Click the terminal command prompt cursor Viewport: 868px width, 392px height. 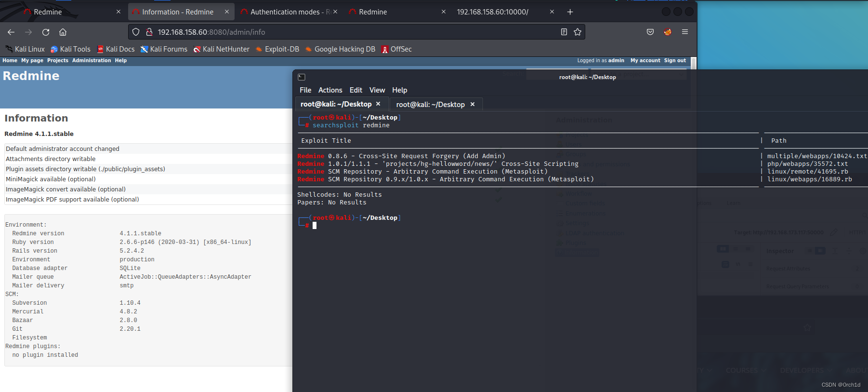click(x=315, y=225)
